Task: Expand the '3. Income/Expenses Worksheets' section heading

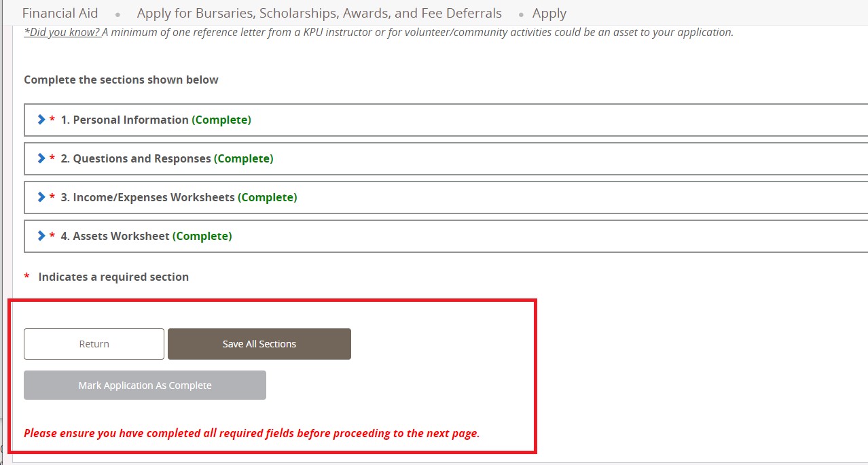Action: (x=147, y=197)
